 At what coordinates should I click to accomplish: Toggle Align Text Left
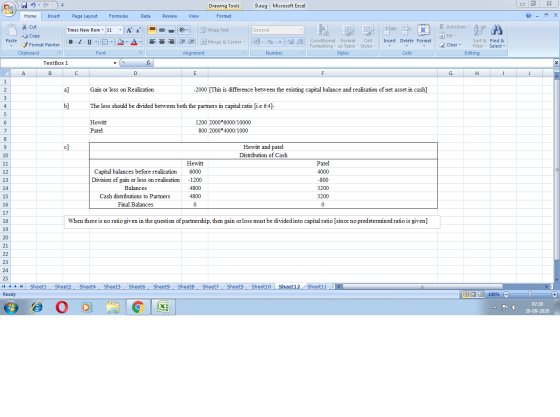click(x=152, y=42)
